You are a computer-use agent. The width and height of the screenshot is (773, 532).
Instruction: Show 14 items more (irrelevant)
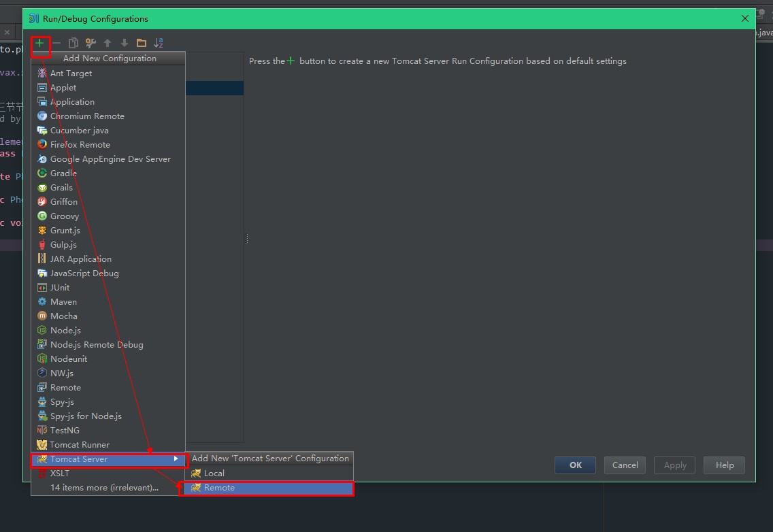click(108, 488)
